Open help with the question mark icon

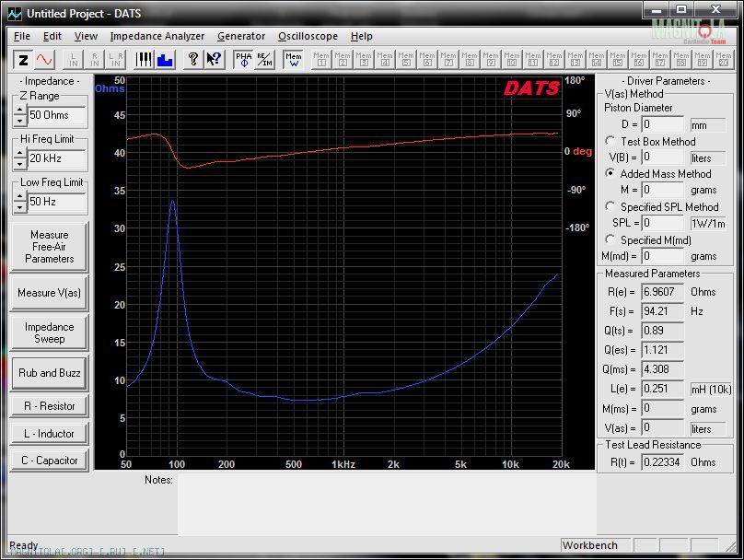coord(192,60)
